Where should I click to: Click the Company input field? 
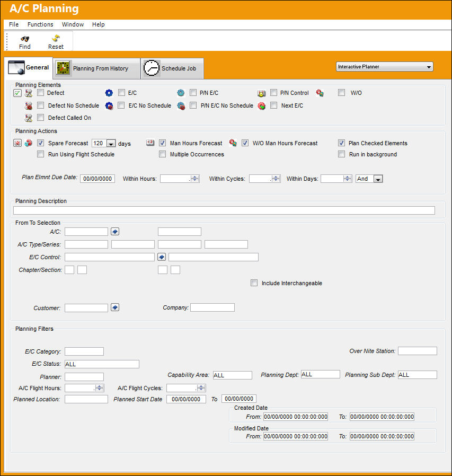pyautogui.click(x=212, y=307)
